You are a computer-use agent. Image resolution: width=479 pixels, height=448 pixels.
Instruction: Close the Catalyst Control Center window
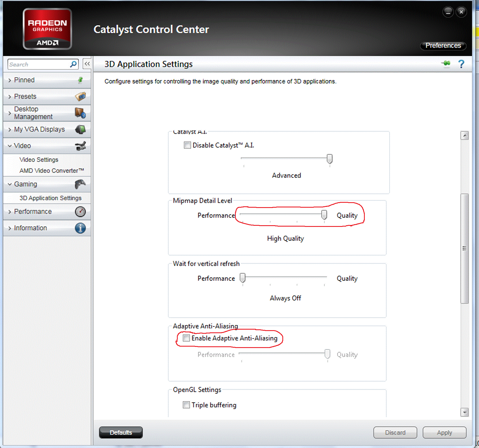461,12
